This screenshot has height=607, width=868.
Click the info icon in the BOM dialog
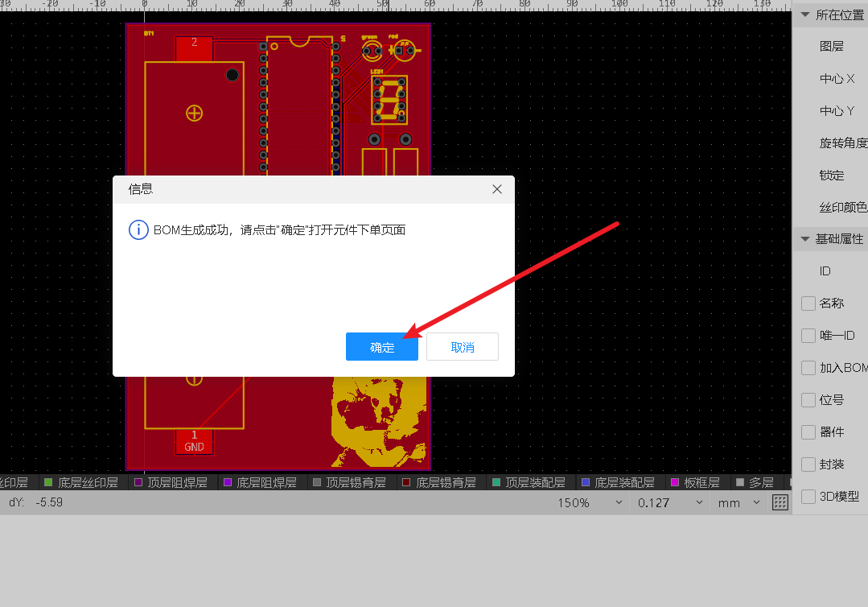(x=138, y=229)
